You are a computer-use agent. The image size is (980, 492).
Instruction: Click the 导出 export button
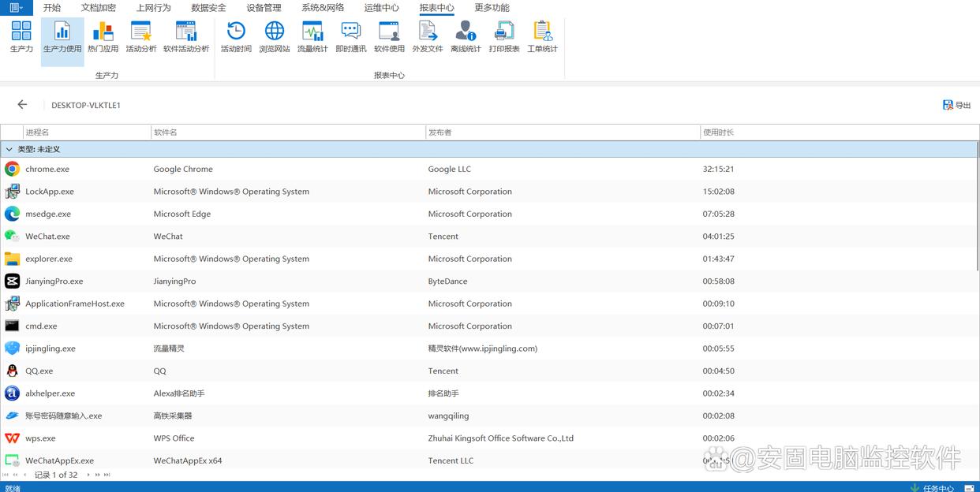(956, 105)
